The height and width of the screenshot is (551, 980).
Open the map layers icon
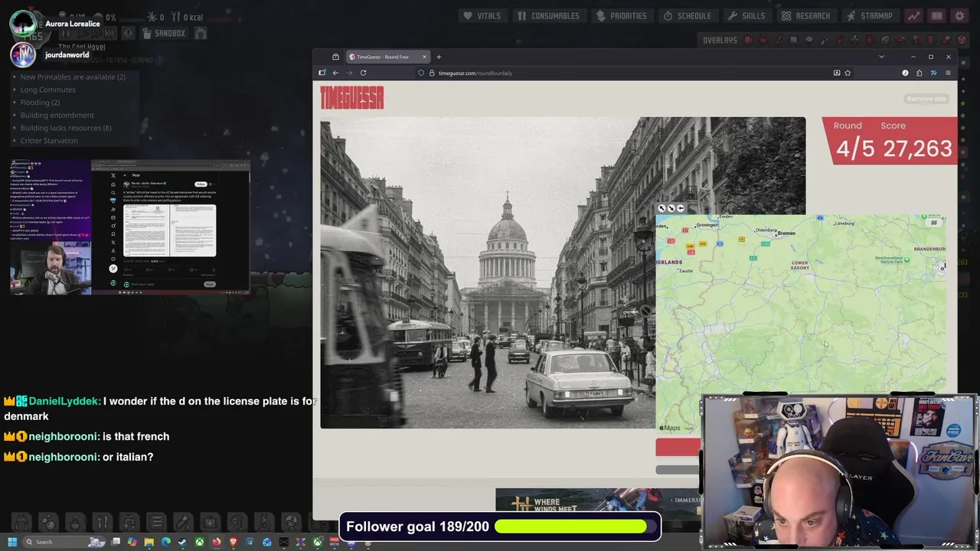coord(933,223)
